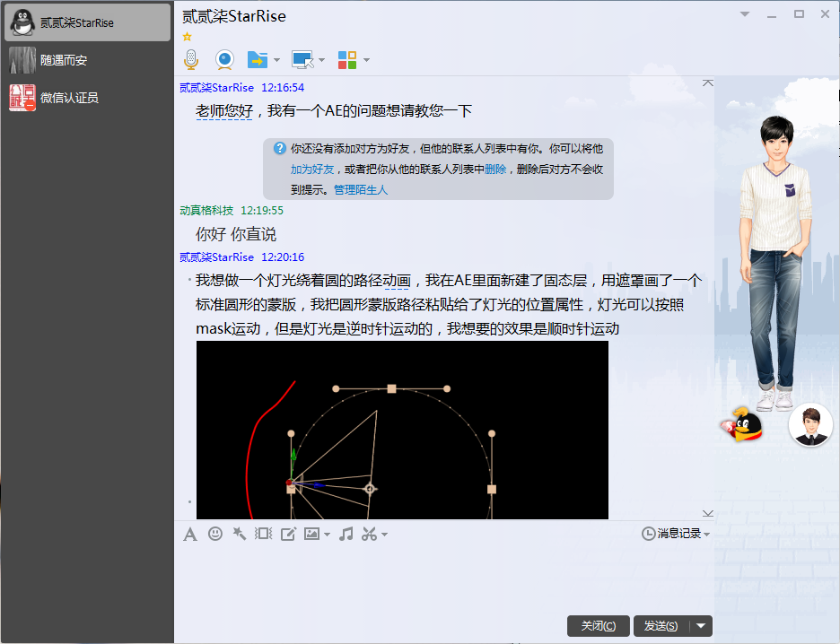
Task: Click the contact name 贰贰柒StarRise in header
Action: [x=234, y=17]
